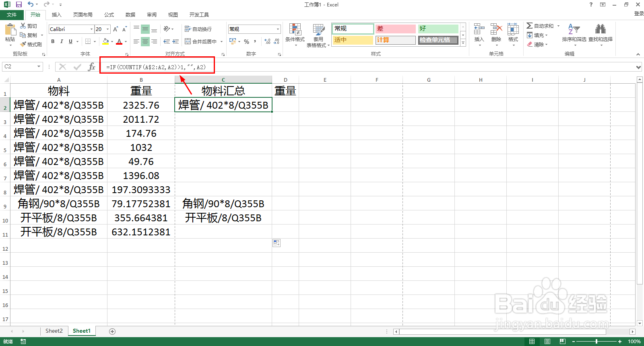Click the Delete cells icon
Image resolution: width=644 pixels, height=346 pixels.
click(496, 29)
